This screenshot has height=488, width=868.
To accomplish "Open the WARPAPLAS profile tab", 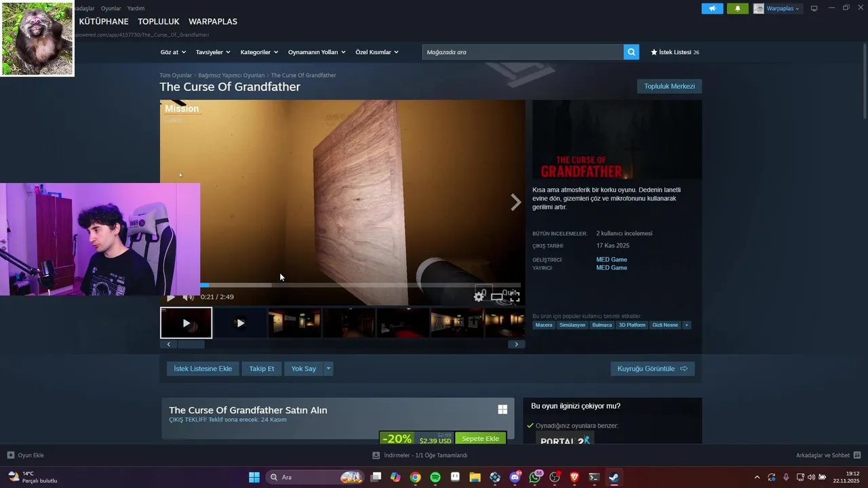I will (x=213, y=22).
